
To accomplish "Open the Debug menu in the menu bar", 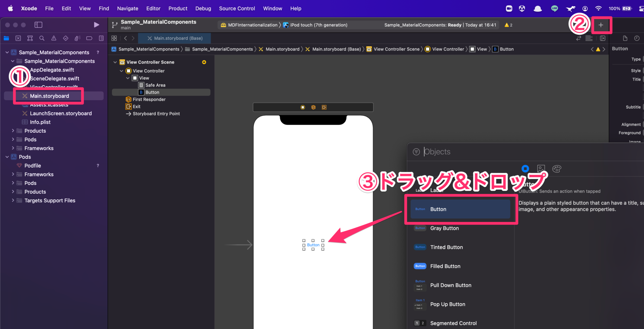I will coord(203,9).
